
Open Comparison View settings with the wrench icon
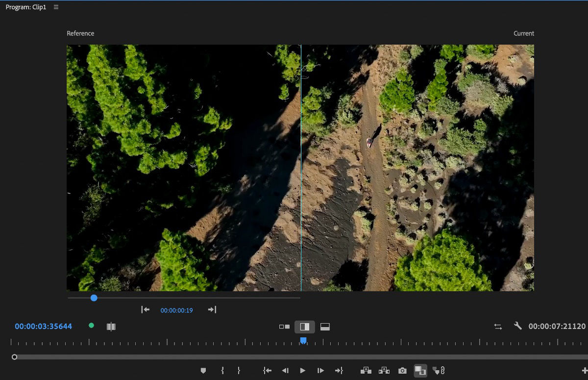click(x=517, y=326)
